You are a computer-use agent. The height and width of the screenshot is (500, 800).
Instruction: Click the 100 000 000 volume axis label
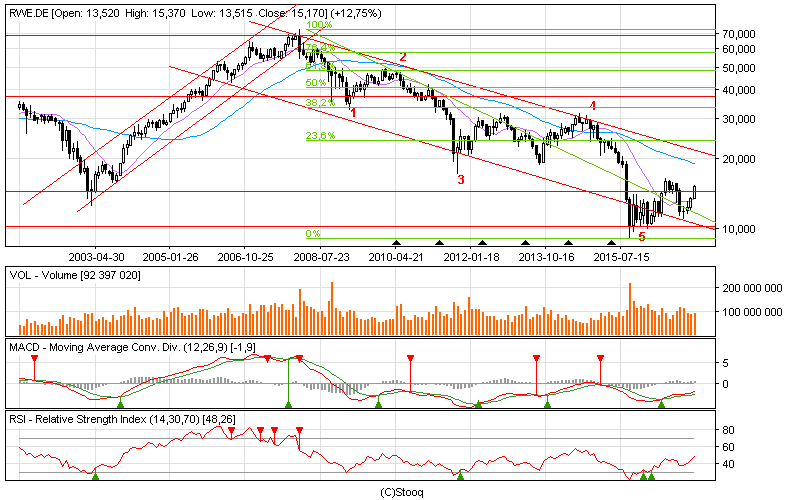(x=752, y=312)
